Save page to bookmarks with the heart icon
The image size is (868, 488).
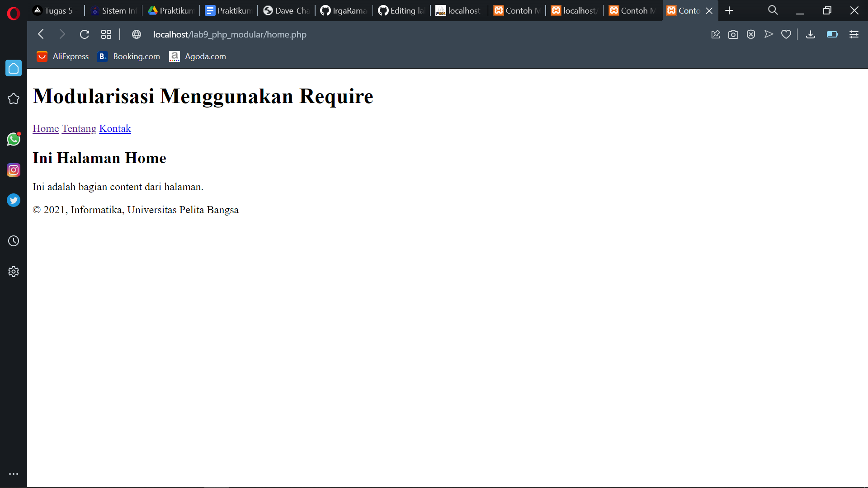tap(786, 34)
